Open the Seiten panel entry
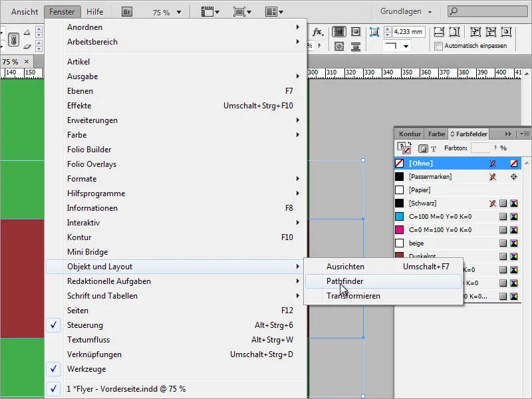The width and height of the screenshot is (532, 399). point(176,311)
